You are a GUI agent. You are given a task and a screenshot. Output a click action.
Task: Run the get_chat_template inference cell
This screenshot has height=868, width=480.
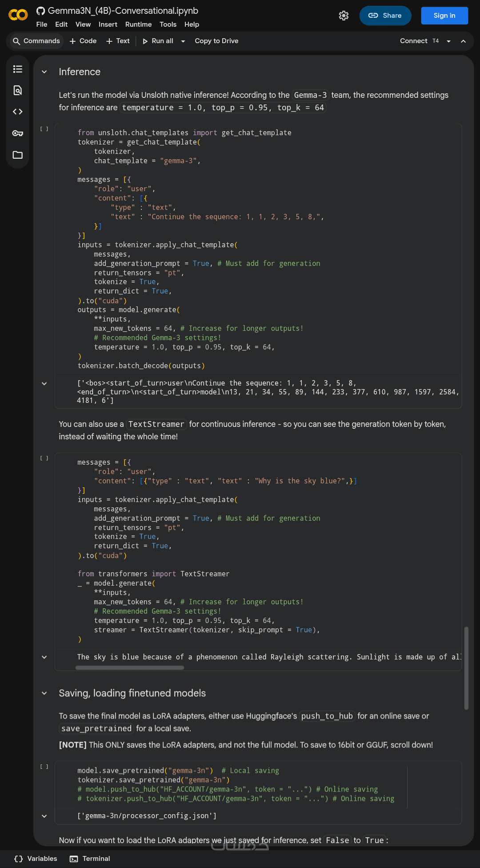pyautogui.click(x=44, y=129)
